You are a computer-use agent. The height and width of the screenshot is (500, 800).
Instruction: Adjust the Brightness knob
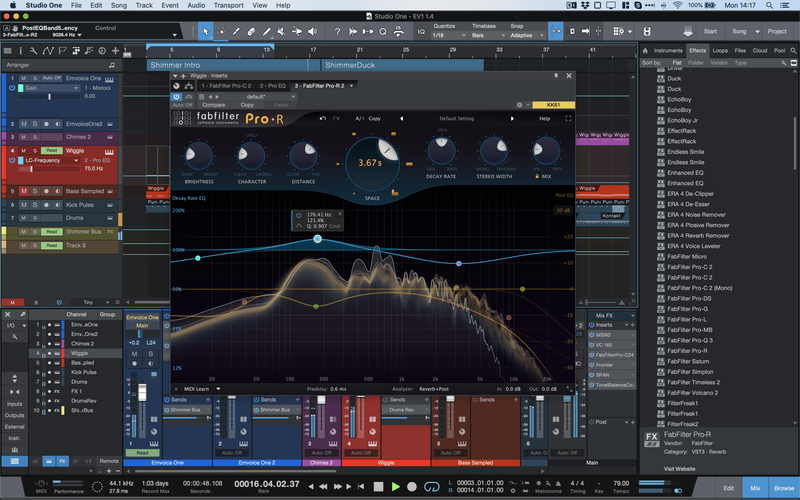pos(198,156)
